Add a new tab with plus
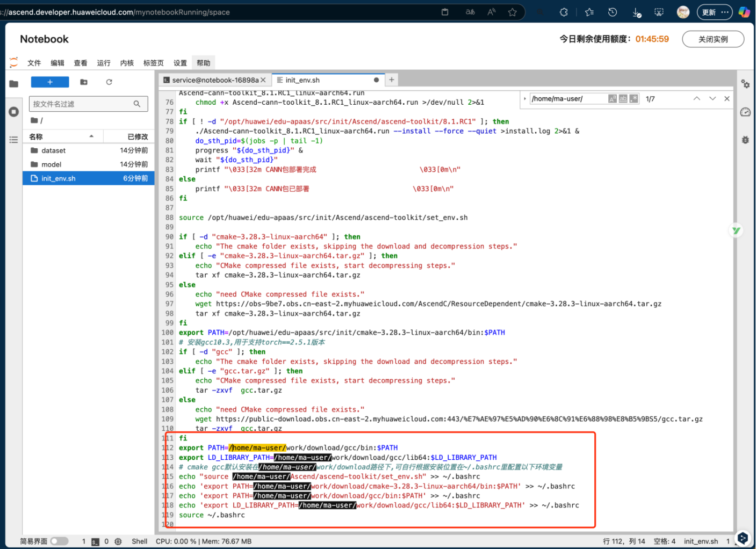Screen dimensions: 756x549 coord(392,80)
